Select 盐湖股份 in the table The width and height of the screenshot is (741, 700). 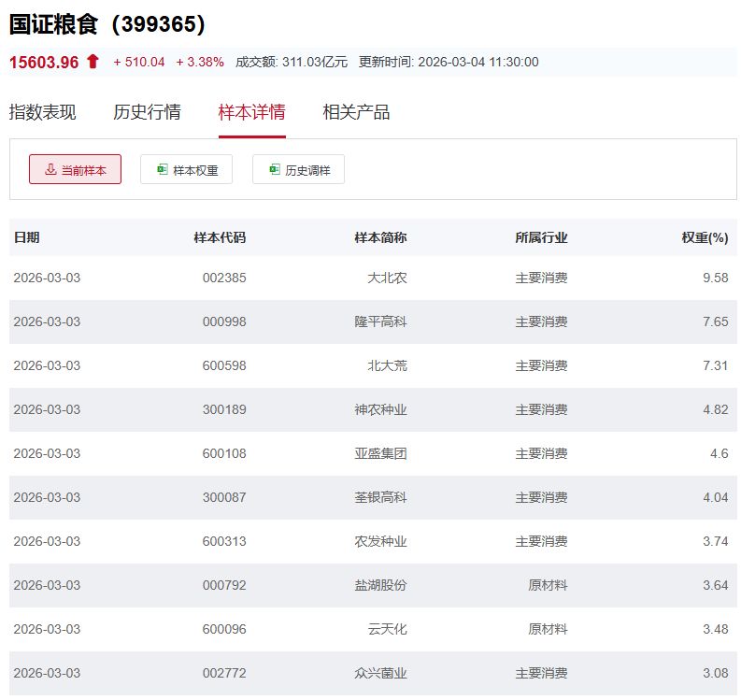(380, 585)
